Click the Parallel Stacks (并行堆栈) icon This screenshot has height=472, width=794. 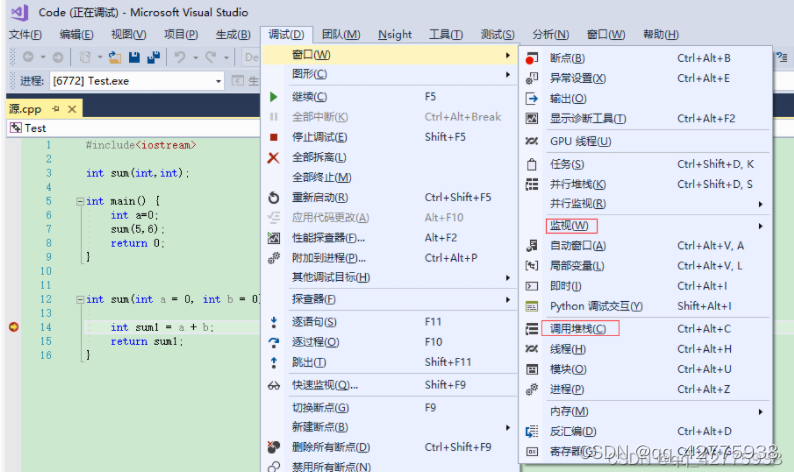531,184
